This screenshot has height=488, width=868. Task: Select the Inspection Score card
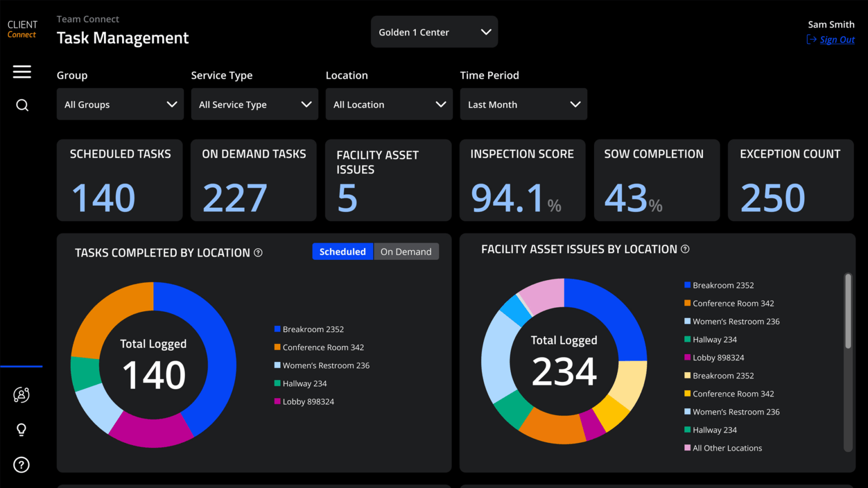pyautogui.click(x=522, y=180)
